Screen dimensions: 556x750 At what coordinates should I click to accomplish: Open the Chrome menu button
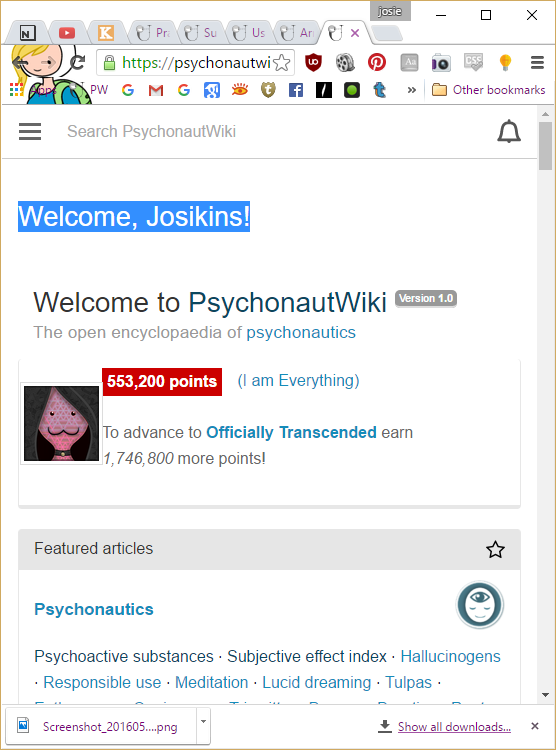tap(537, 63)
